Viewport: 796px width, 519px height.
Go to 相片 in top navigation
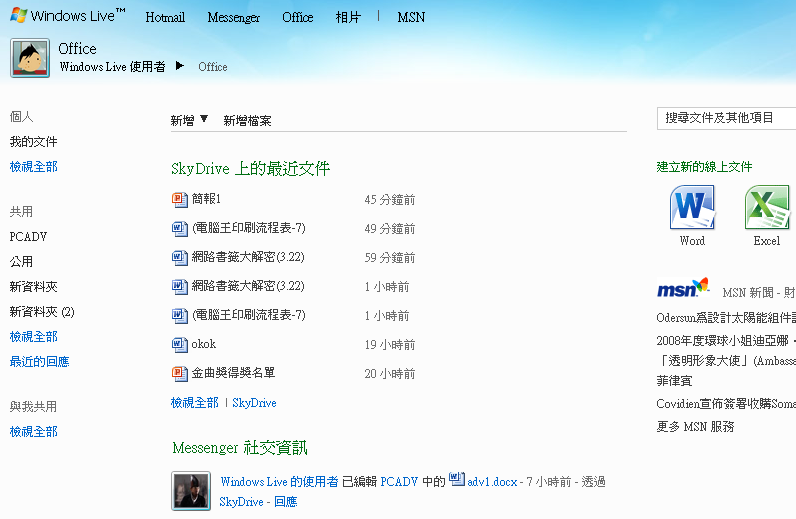[348, 17]
